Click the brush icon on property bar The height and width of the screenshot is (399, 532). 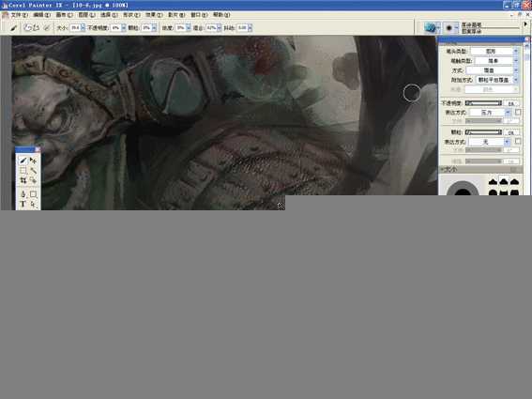[x=13, y=28]
